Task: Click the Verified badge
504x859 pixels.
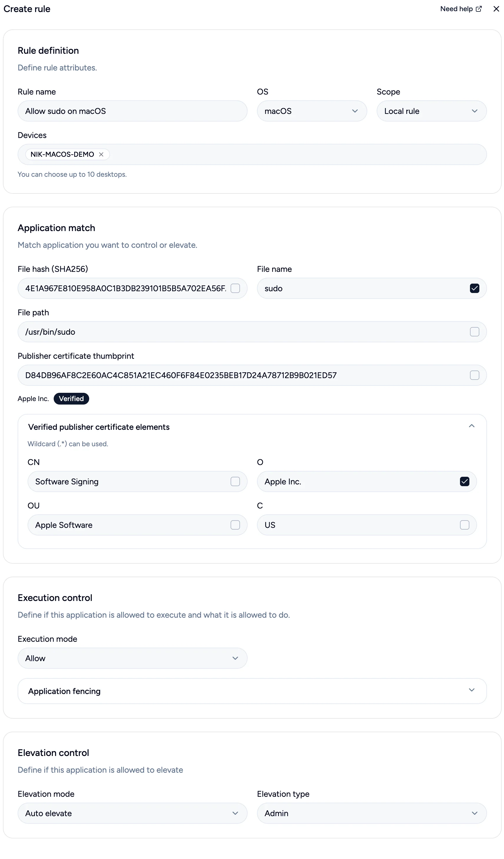Action: pyautogui.click(x=71, y=399)
